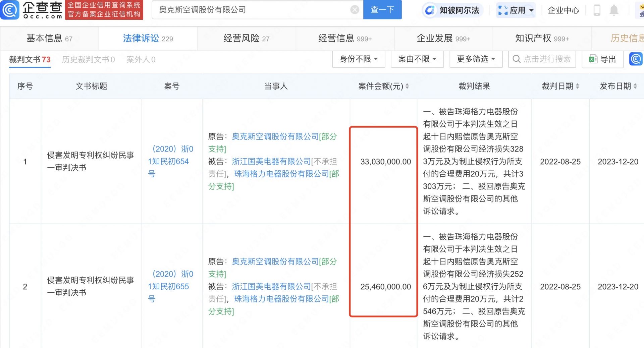Open plaintiff 奥克斯空调股份有限公司 in row 2

click(275, 262)
